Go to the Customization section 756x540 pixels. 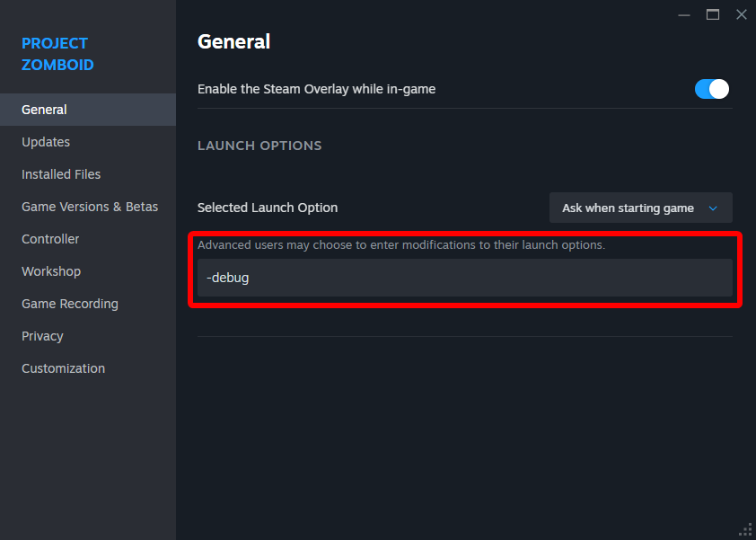[x=63, y=368]
